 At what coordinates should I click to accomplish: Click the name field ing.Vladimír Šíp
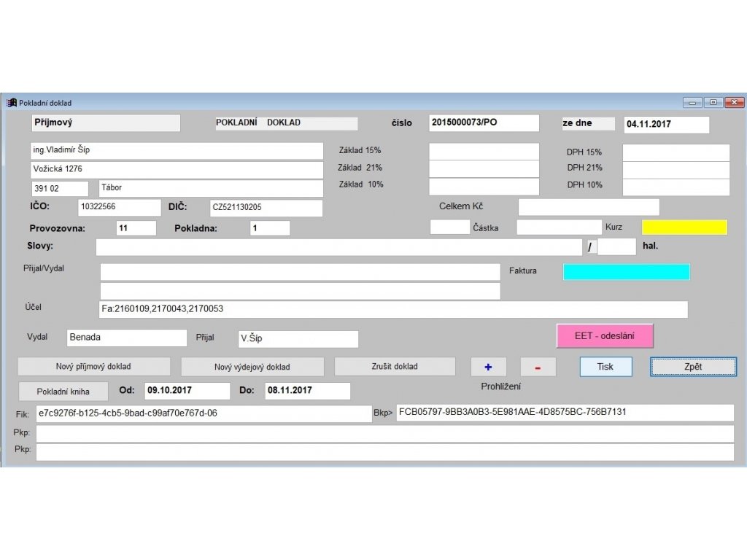tap(177, 151)
